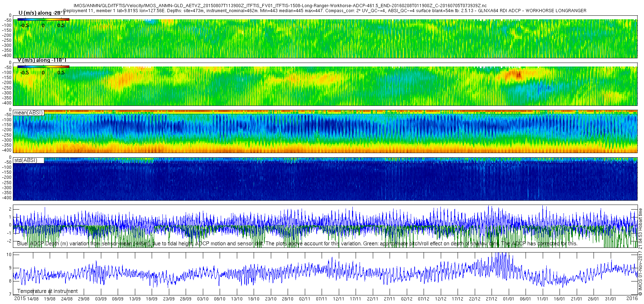Click the '17/11' date tick label
The image size is (644, 304).
point(356,299)
